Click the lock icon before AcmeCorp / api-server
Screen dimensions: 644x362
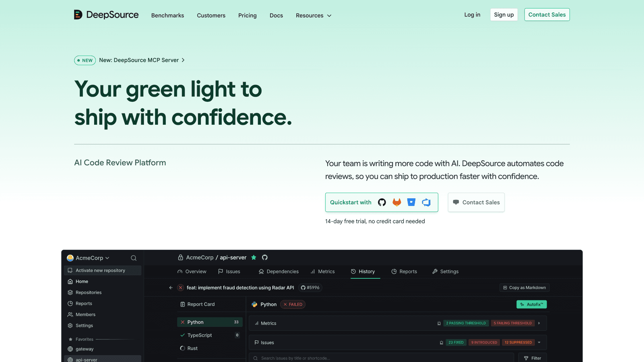coord(181,257)
